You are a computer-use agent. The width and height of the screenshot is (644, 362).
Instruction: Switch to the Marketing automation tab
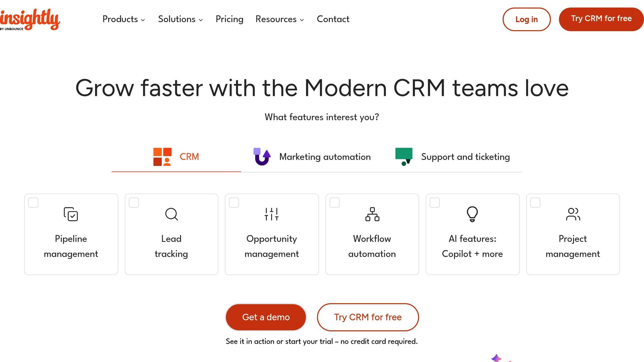pos(312,157)
